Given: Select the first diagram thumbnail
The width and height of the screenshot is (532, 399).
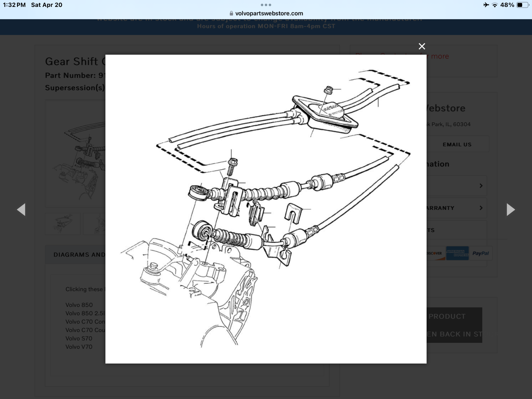Looking at the screenshot, I should pyautogui.click(x=63, y=224).
